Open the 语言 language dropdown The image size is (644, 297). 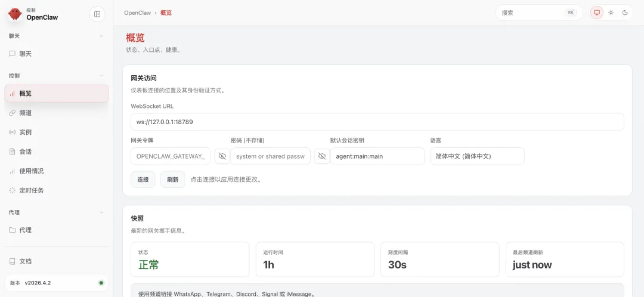click(x=477, y=156)
